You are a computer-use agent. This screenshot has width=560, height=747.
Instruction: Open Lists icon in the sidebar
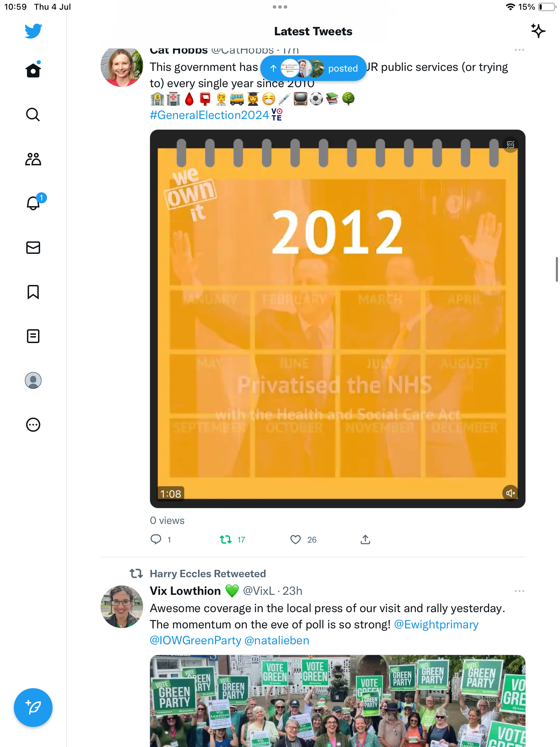33,336
